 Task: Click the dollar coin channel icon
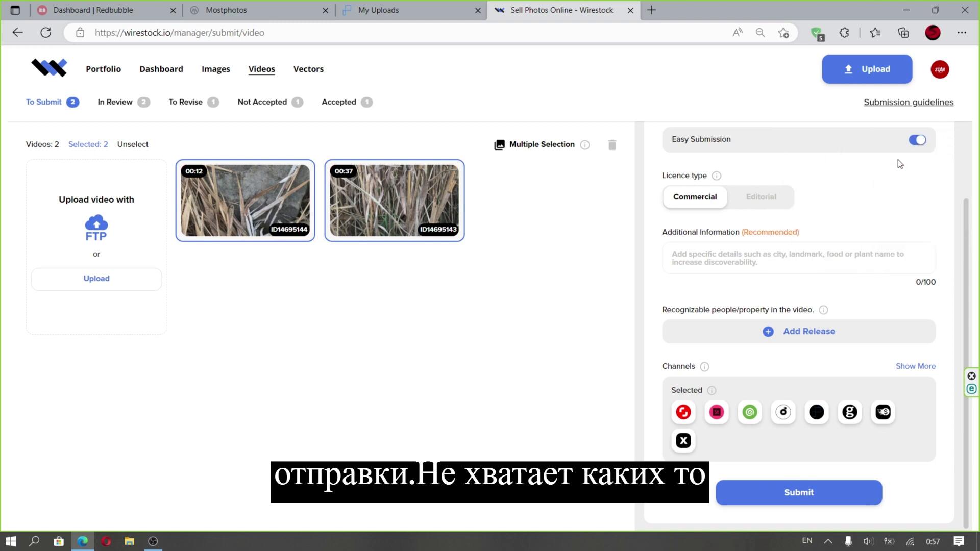pos(883,412)
